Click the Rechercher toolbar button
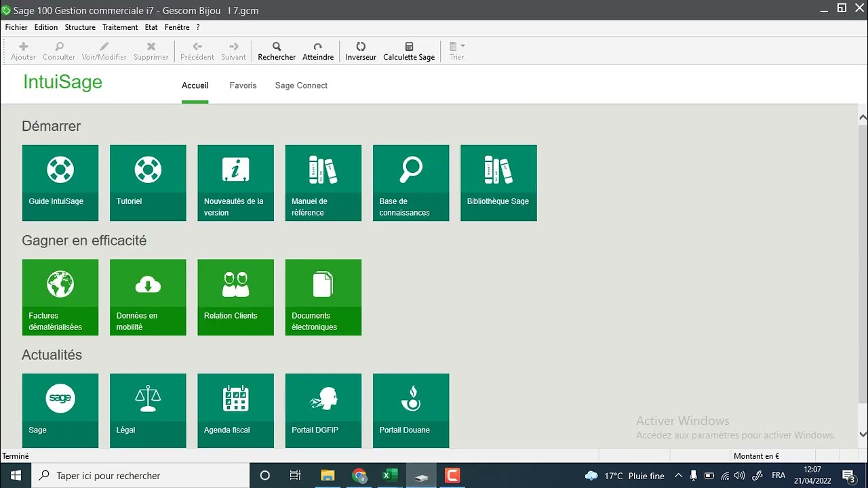868x488 pixels. tap(277, 52)
